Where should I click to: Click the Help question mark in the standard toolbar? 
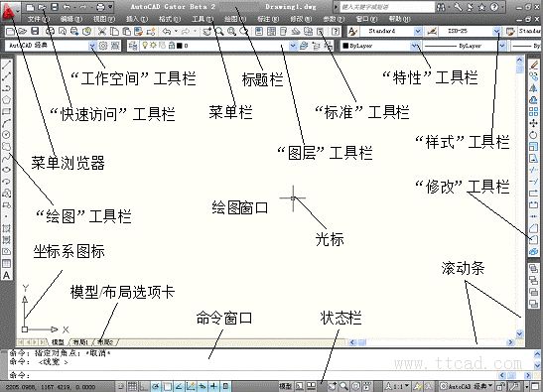336,32
